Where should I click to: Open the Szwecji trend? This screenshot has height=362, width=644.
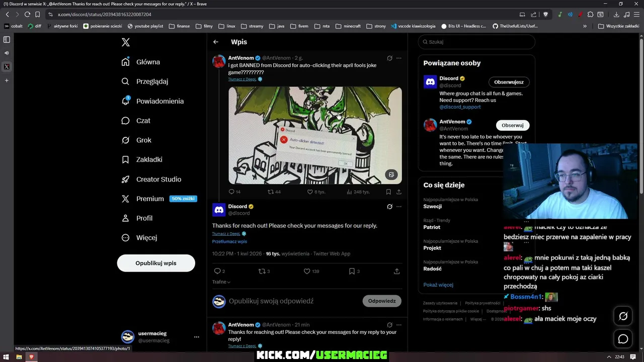tap(433, 207)
